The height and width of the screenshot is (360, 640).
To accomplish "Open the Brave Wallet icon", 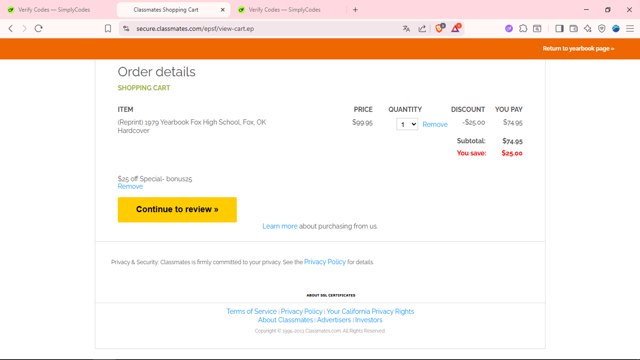I will [x=573, y=29].
